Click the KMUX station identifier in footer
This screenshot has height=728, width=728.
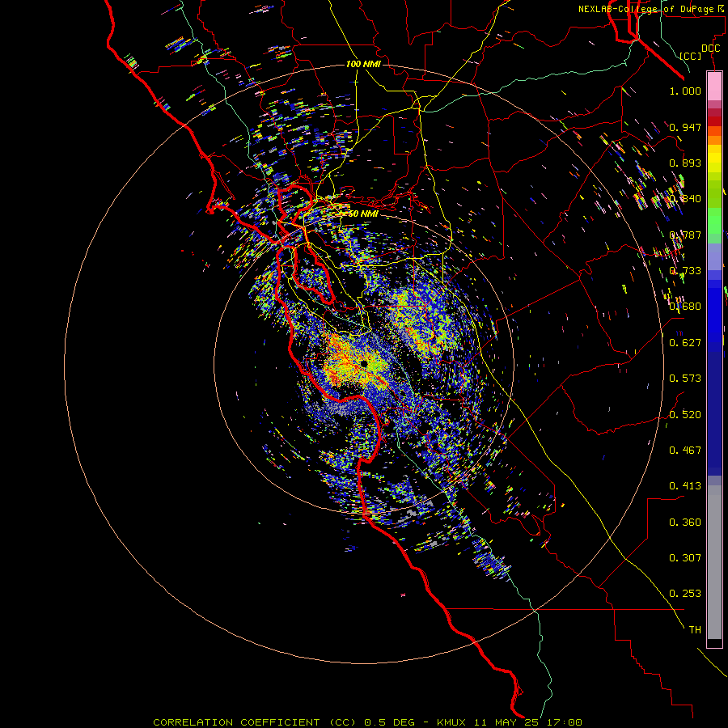451,722
